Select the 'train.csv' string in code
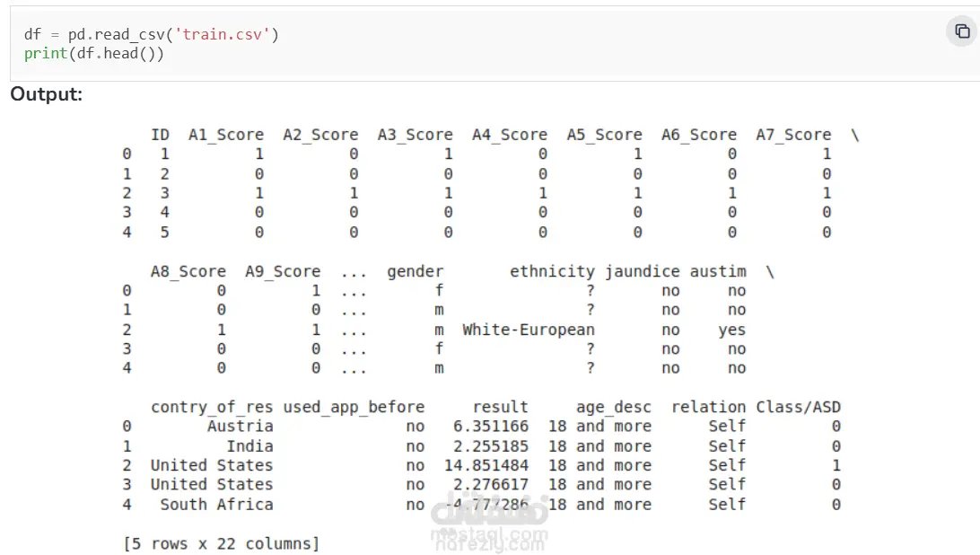The image size is (980, 555). [x=223, y=34]
